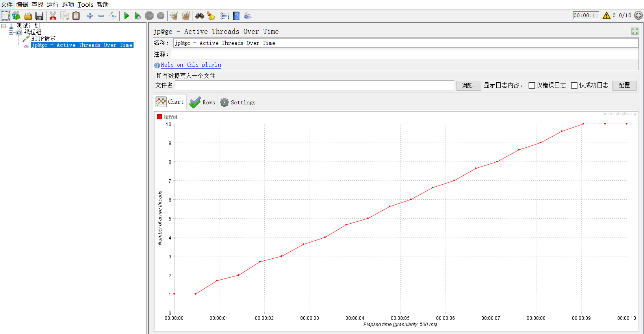The image size is (644, 334).
Task: Click the 名称 name input field
Action: [x=406, y=43]
